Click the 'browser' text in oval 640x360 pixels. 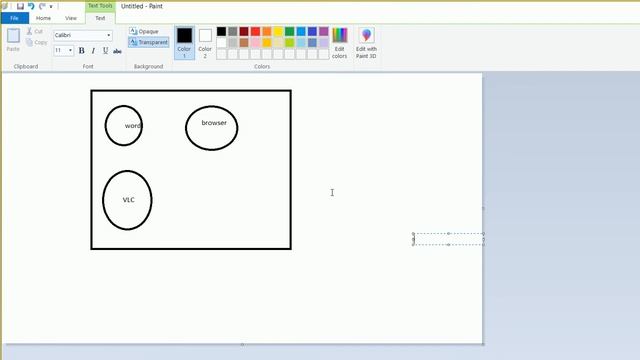214,123
